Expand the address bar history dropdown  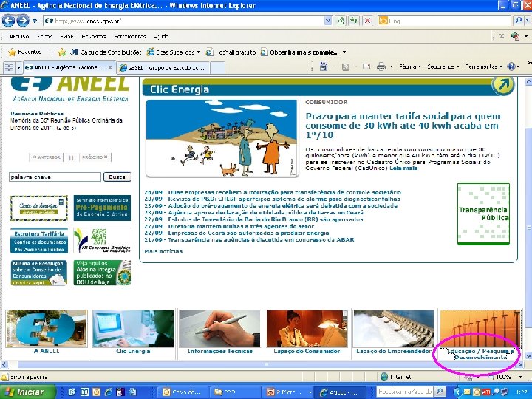click(328, 21)
